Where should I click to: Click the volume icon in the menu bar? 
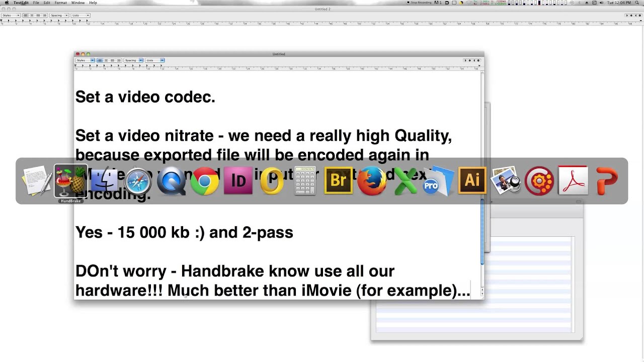[602, 3]
